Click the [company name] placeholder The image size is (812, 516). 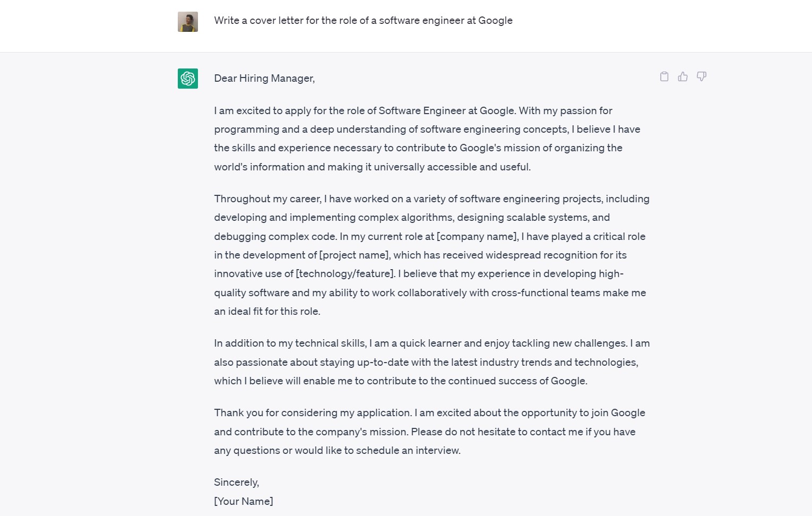(477, 237)
